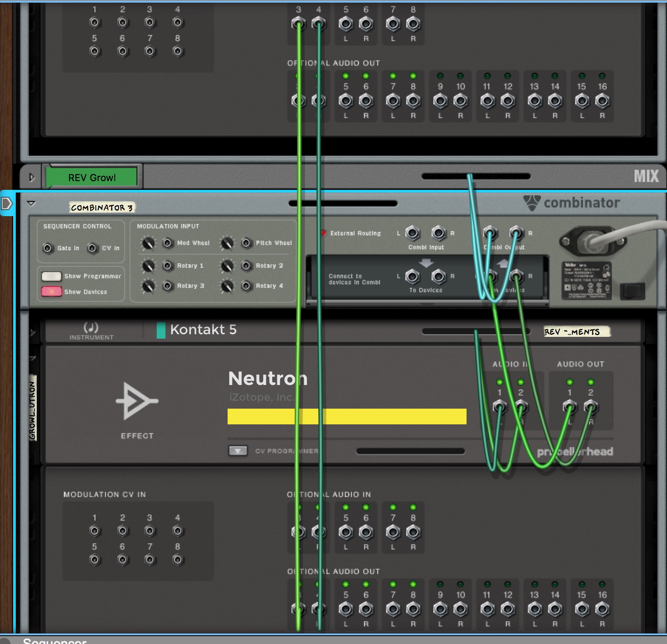
Task: Collapse Combinator 3 with its fold arrow
Action: tap(31, 203)
